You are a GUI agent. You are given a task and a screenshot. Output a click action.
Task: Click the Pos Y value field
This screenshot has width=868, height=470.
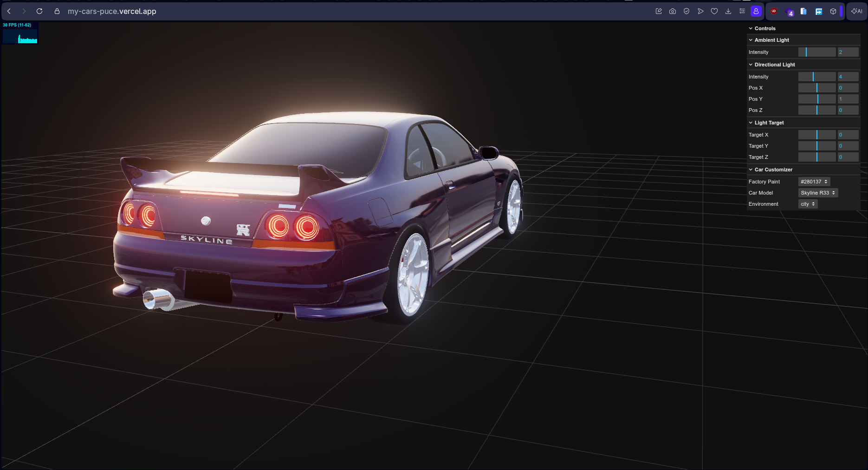pos(848,99)
